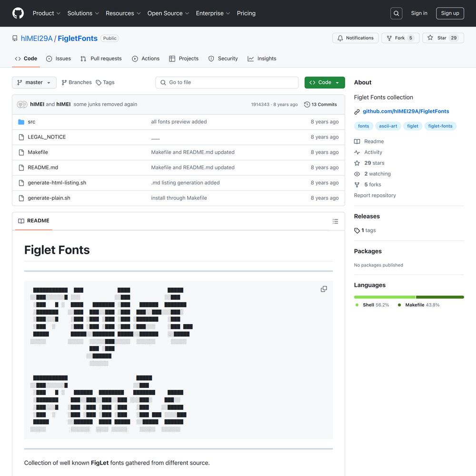Open the green Code dropdown button
The width and height of the screenshot is (476, 476).
pyautogui.click(x=325, y=82)
